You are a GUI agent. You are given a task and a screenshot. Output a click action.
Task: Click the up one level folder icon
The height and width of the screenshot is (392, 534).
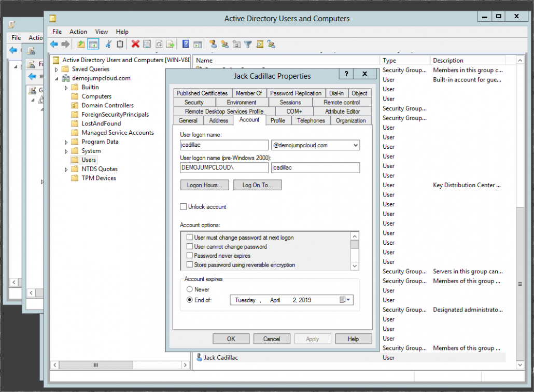pyautogui.click(x=81, y=45)
